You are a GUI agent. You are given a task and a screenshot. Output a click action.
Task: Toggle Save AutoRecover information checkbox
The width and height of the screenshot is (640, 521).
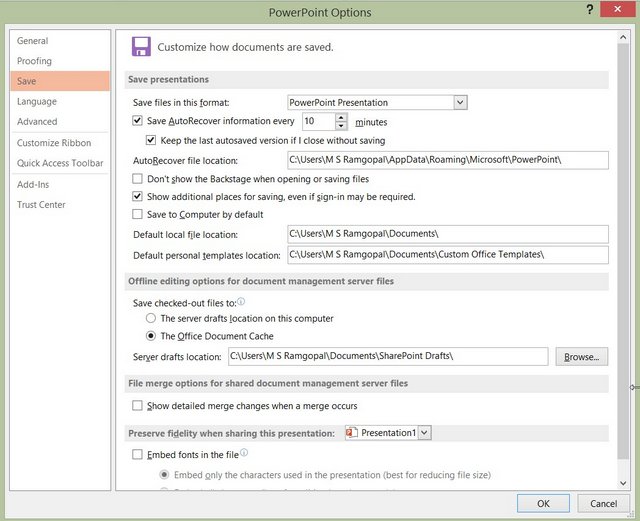pos(138,121)
